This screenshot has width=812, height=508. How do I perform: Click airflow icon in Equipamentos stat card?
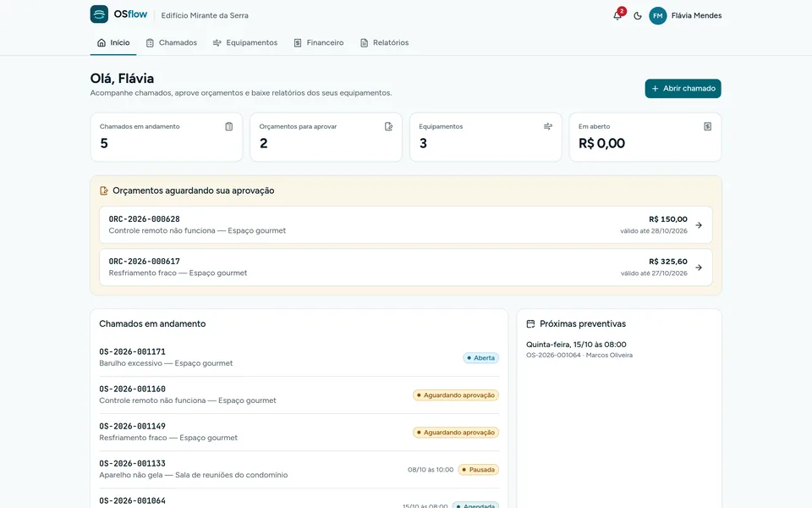coord(548,126)
